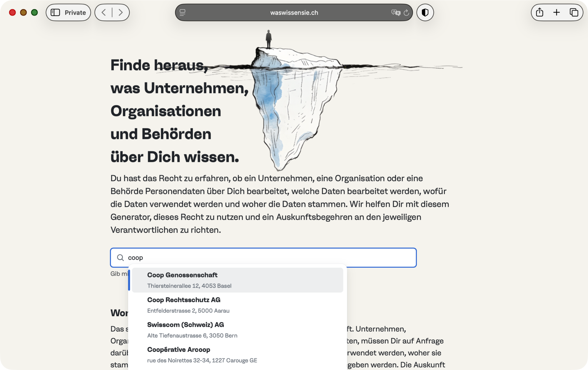Click the waswissensie.ch address field

point(294,13)
